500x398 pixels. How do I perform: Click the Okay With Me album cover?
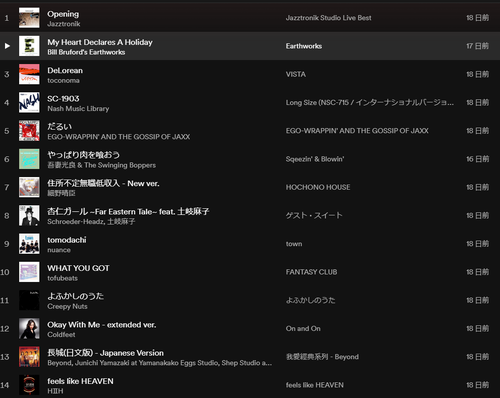[x=29, y=328]
